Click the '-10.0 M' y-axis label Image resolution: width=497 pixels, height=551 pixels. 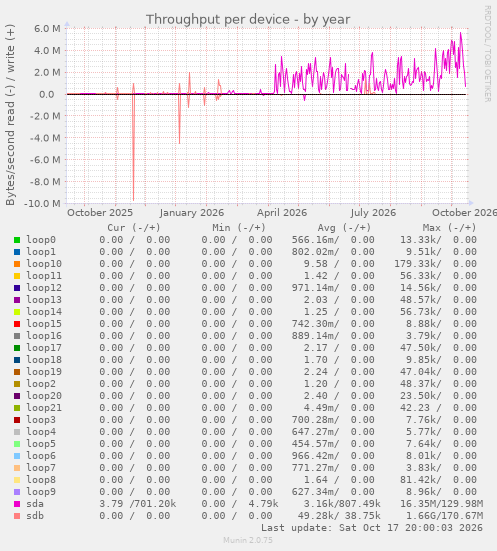click(42, 203)
